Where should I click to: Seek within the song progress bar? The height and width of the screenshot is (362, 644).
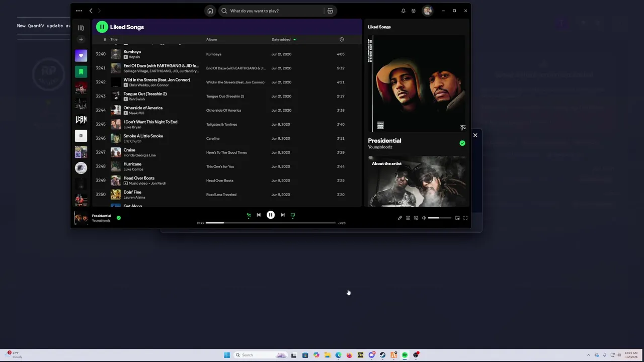[x=271, y=223]
